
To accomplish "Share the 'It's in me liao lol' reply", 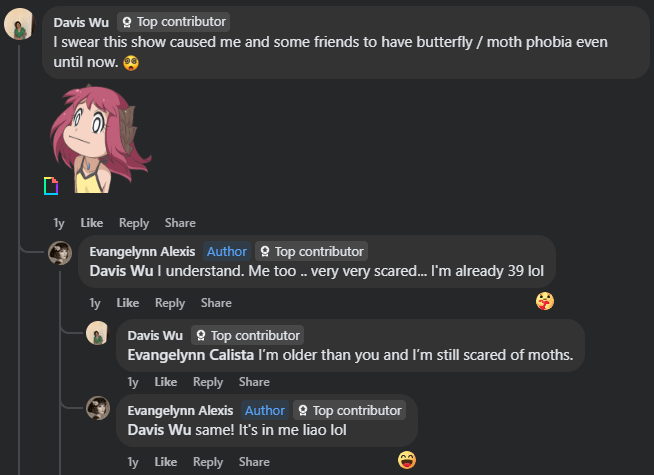I will [254, 462].
